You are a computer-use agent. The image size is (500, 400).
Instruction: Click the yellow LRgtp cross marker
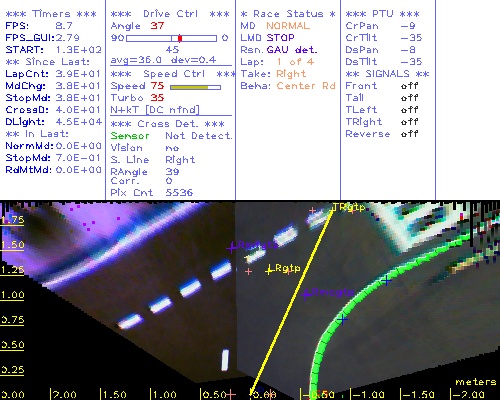[x=269, y=270]
